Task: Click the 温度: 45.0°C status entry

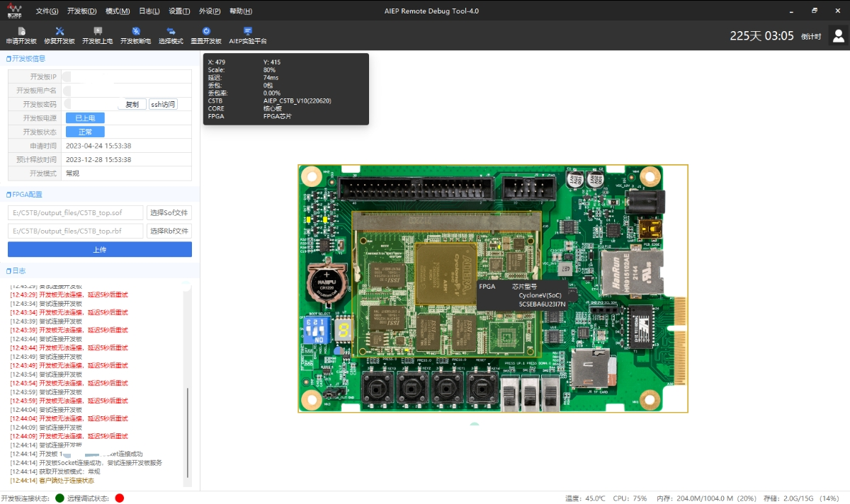Action: click(x=585, y=498)
